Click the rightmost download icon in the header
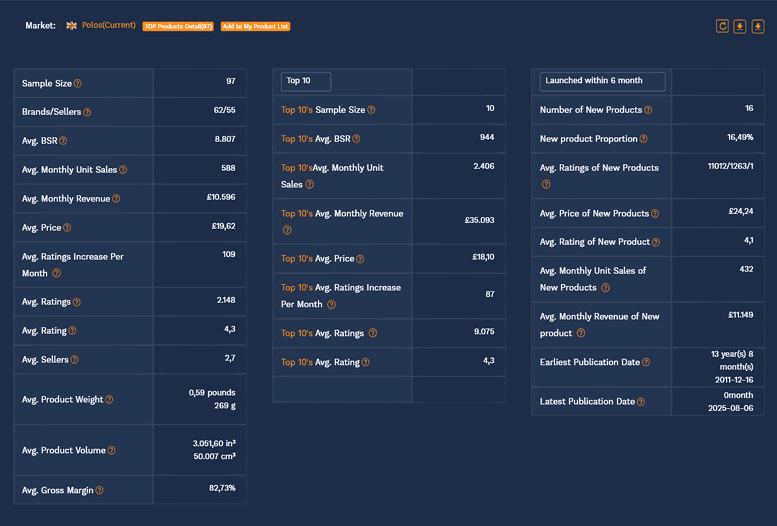This screenshot has height=526, width=777. (758, 26)
